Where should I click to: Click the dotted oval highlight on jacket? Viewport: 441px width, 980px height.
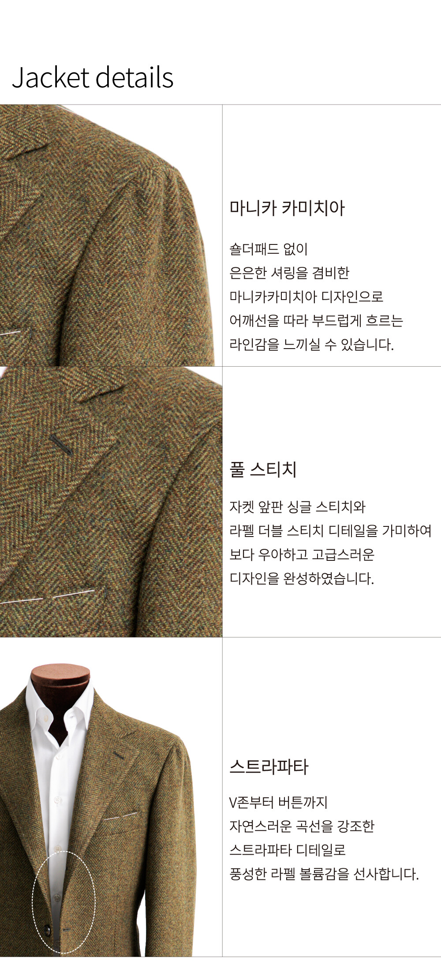point(64,902)
